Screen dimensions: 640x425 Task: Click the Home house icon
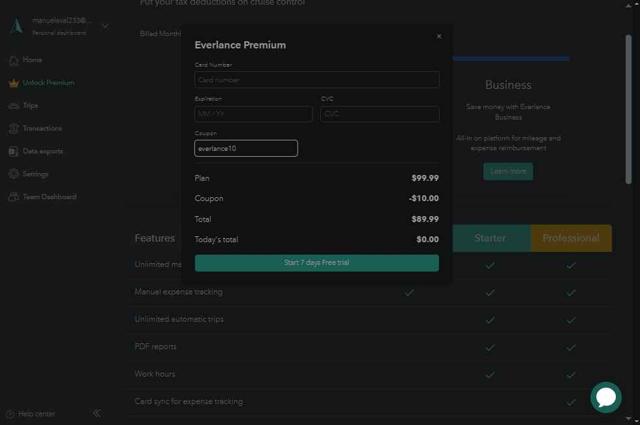coord(14,60)
